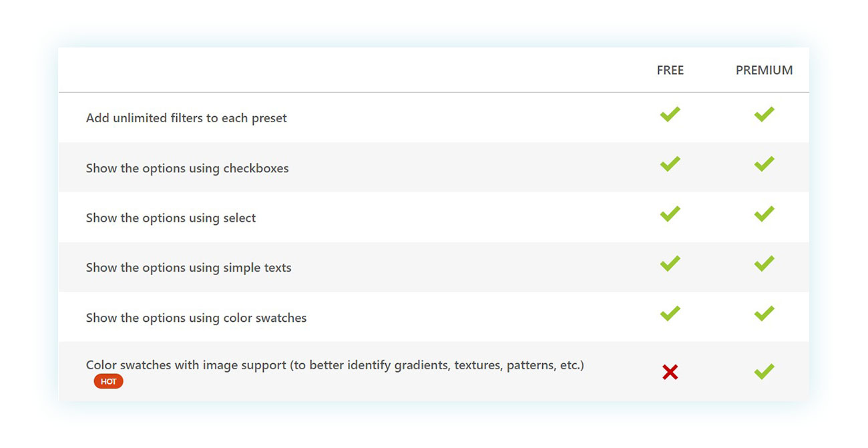Click FREE checkmark in color swatches row

pos(670,313)
